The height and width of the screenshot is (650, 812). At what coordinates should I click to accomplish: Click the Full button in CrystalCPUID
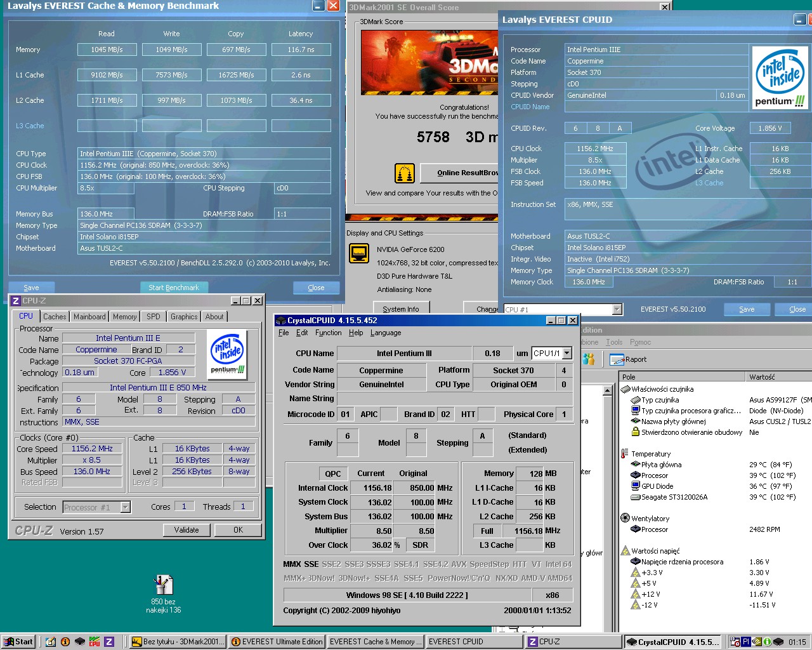487,531
